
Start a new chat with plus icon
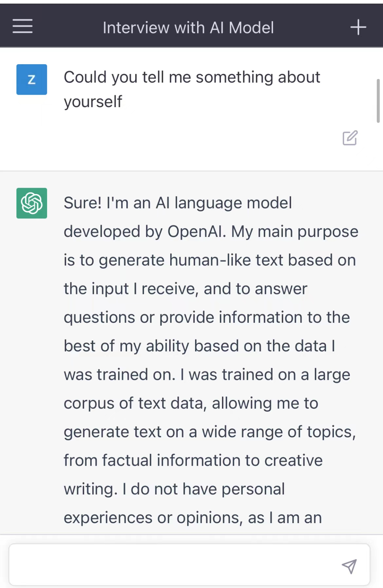click(358, 27)
